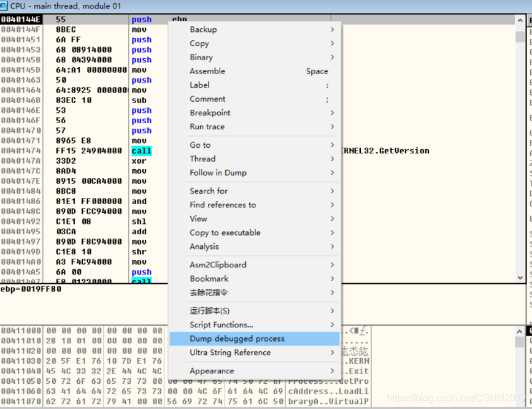
Task: Open the Backup submenu
Action: coord(255,29)
